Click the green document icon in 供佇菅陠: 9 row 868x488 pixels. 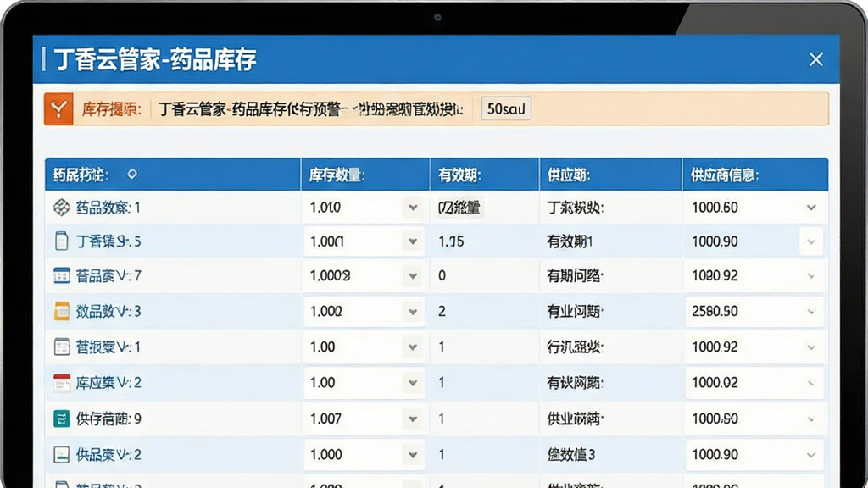point(61,419)
